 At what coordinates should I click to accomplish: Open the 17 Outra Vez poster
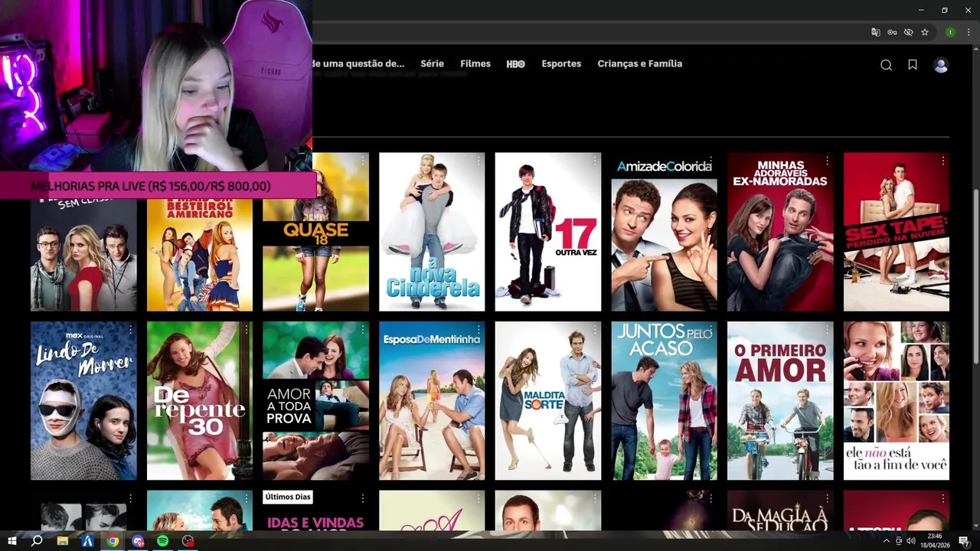[x=548, y=232]
